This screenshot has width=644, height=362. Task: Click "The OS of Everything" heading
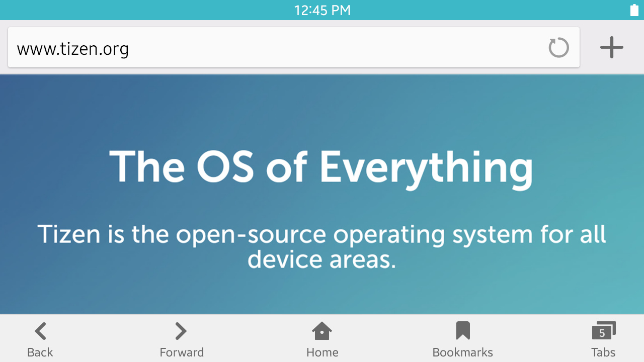click(x=321, y=167)
